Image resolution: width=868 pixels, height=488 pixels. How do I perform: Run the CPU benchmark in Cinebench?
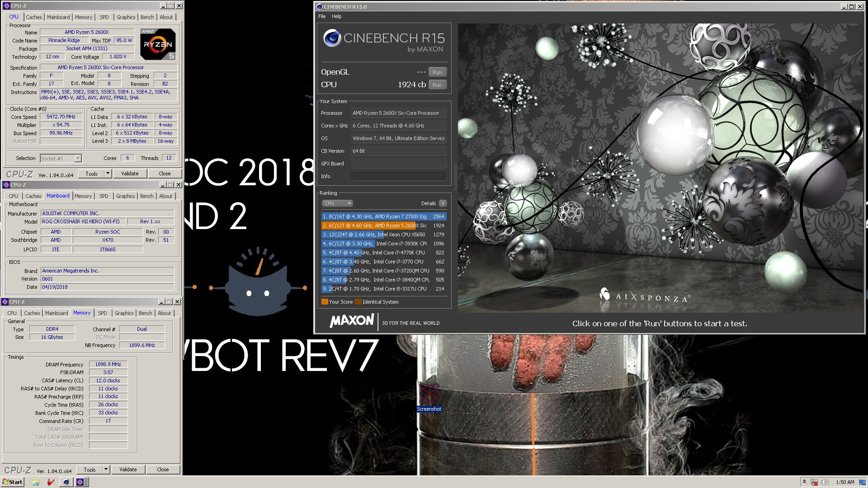pyautogui.click(x=437, y=85)
